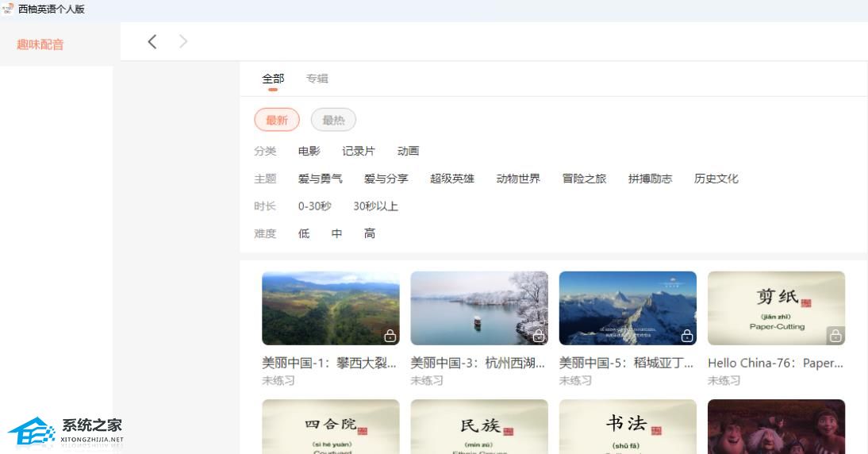Click title 美丽中国-3：杭州西湖...
The width and height of the screenshot is (868, 454).
pyautogui.click(x=478, y=364)
